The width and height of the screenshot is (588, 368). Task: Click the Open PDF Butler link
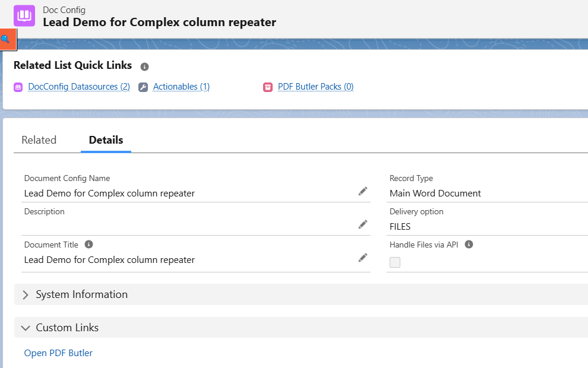click(58, 353)
